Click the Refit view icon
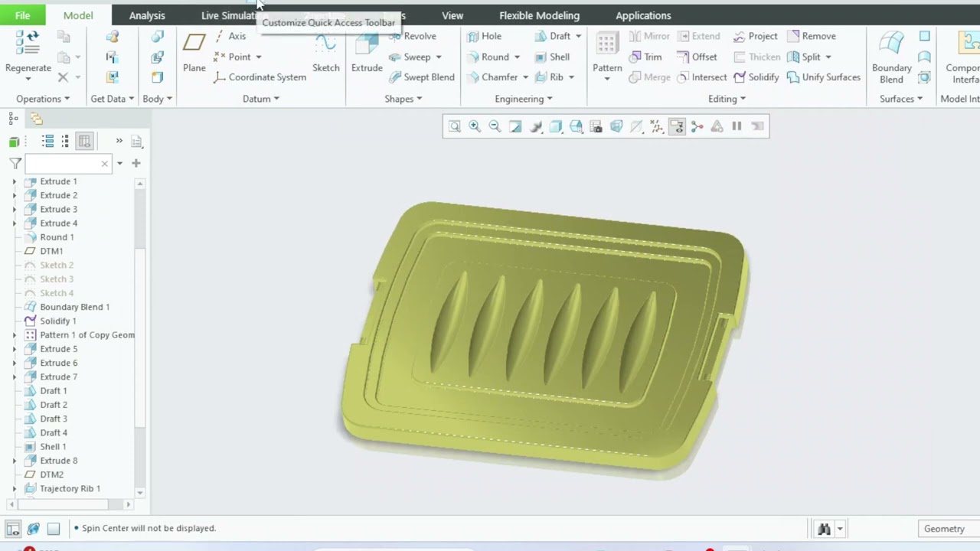This screenshot has width=980, height=551. pos(455,126)
